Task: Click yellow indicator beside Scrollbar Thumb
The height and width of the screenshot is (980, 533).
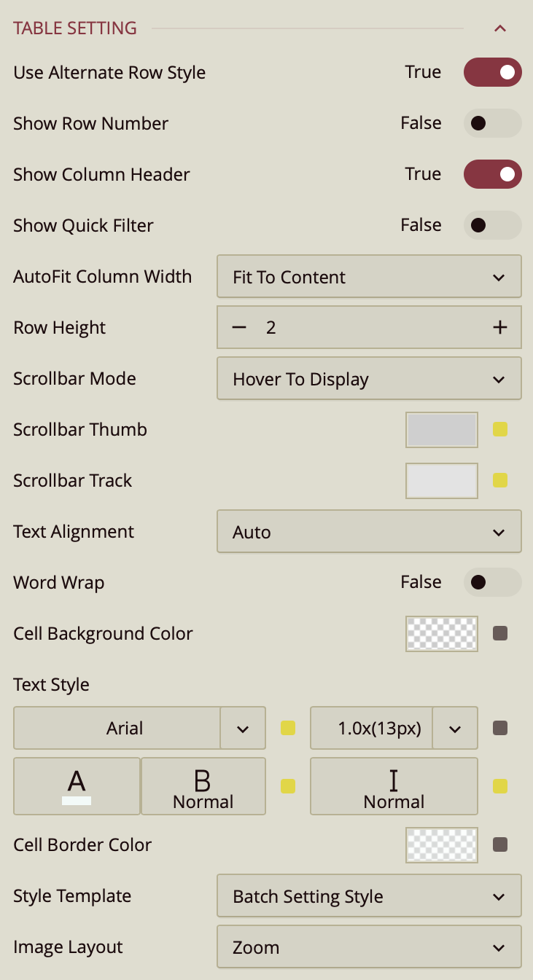Action: pos(499,429)
